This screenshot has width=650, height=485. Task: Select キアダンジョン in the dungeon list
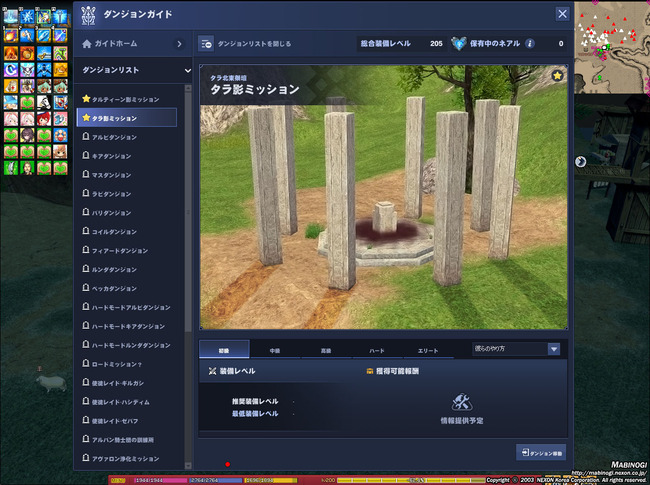pos(127,156)
